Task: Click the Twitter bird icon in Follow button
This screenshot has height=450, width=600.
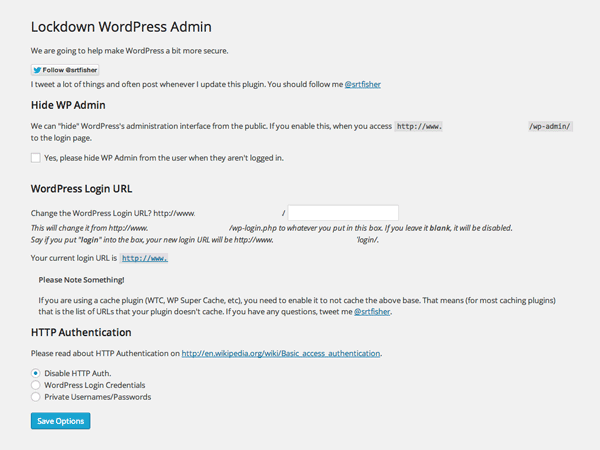Action: 37,70
